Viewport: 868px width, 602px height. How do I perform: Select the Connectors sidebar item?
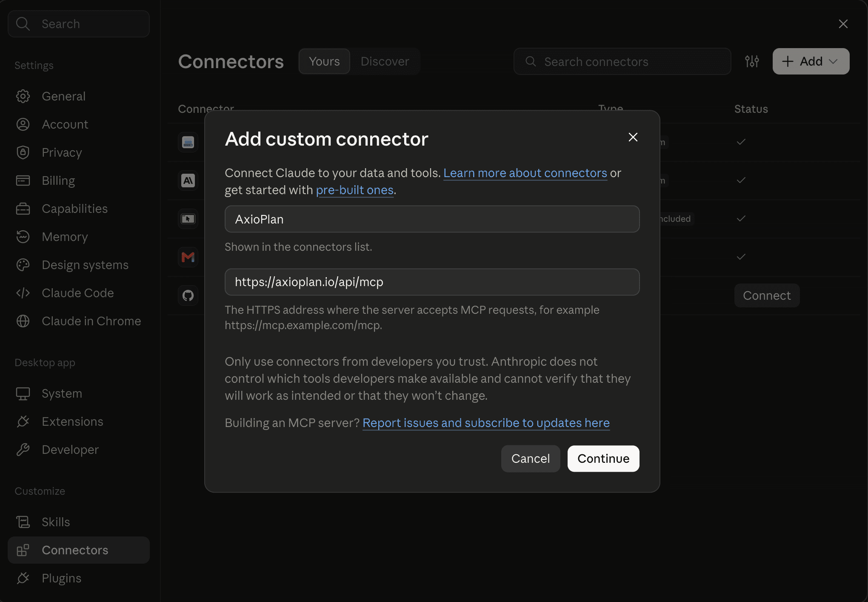(x=79, y=550)
